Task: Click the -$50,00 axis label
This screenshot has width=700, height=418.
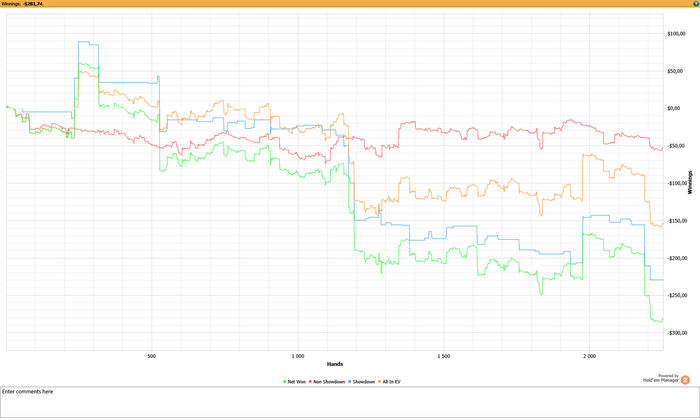Action: click(675, 146)
